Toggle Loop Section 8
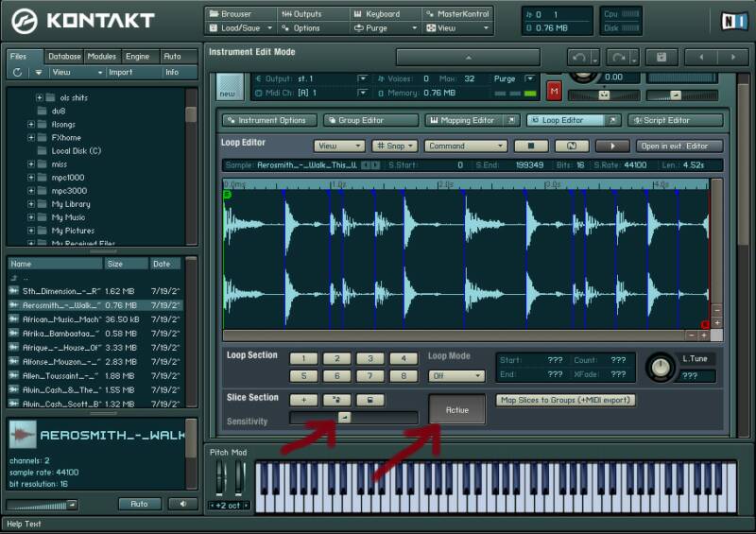This screenshot has height=534, width=756. tap(404, 376)
